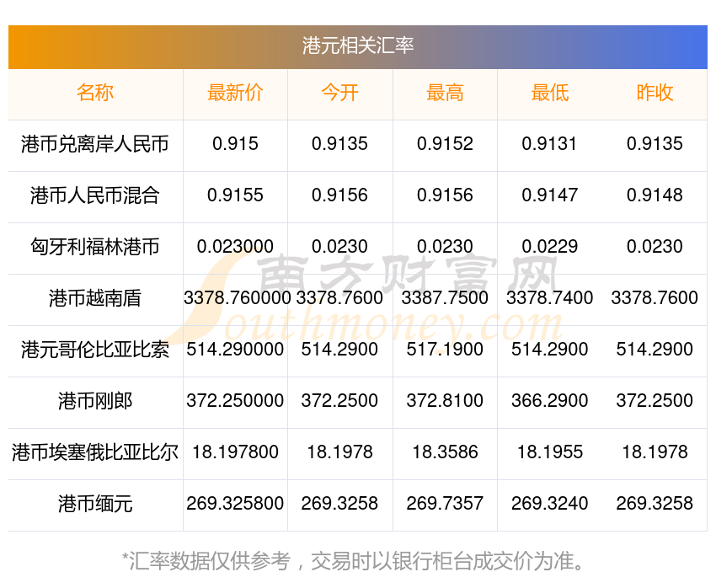Viewport: 716px width, 588px height.
Task: Click the 港元相关汇率 title banner
Action: pos(358,47)
